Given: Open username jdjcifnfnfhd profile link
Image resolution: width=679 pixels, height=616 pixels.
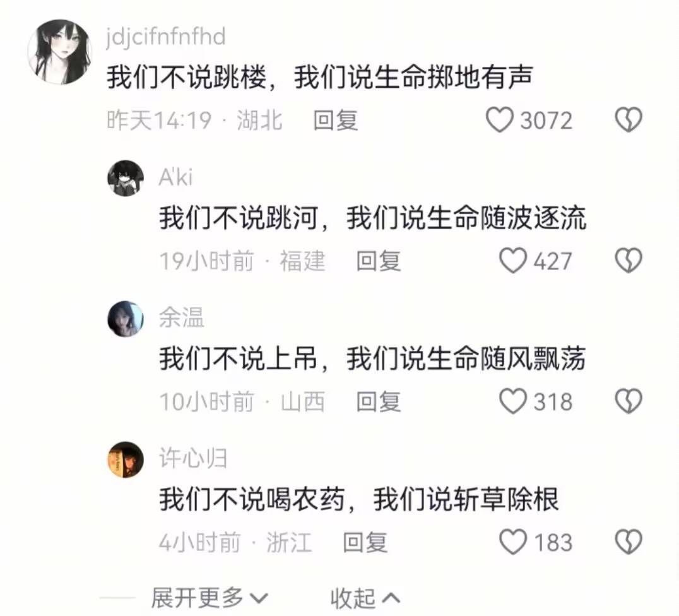Looking at the screenshot, I should [166, 37].
